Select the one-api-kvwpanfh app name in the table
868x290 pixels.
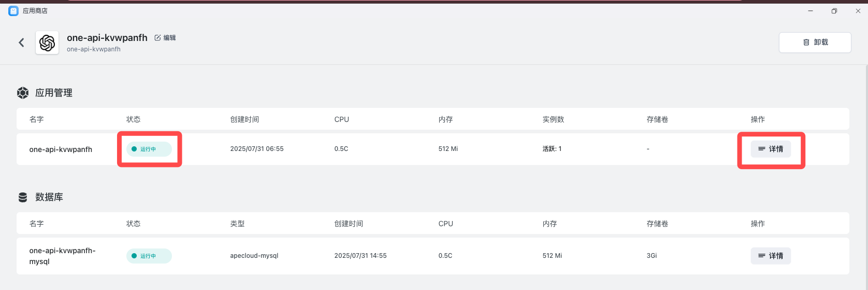click(61, 149)
